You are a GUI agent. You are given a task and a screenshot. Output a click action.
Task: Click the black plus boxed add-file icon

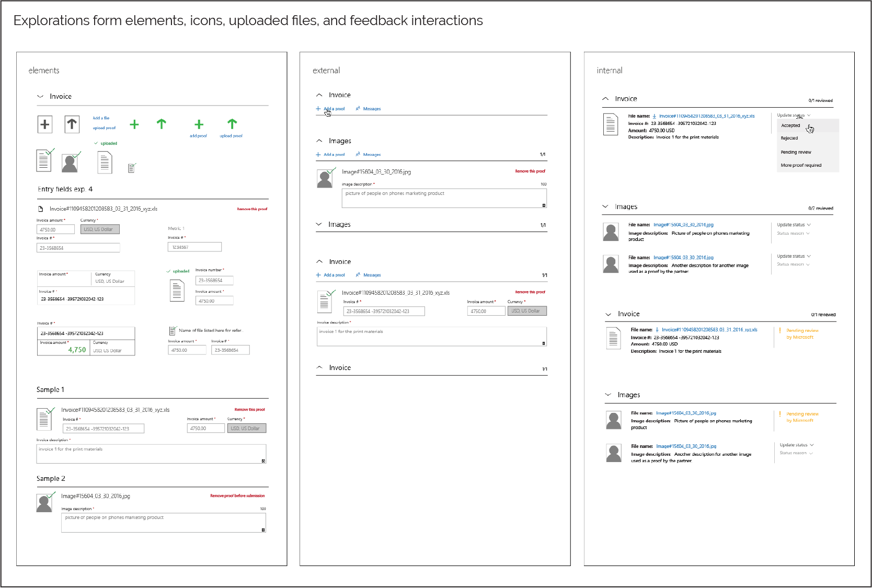45,124
